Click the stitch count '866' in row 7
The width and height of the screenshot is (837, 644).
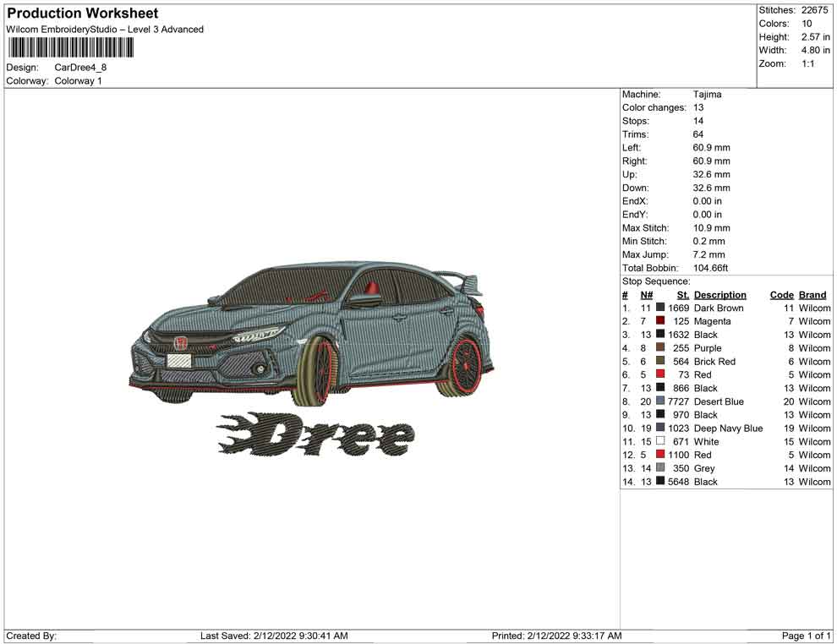[x=681, y=388]
